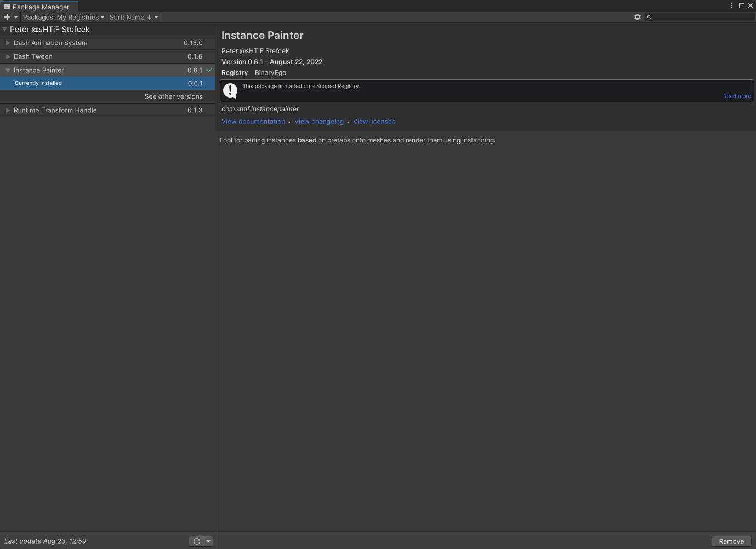Click Read more about scoped registries
This screenshot has height=549, width=756.
tap(736, 96)
